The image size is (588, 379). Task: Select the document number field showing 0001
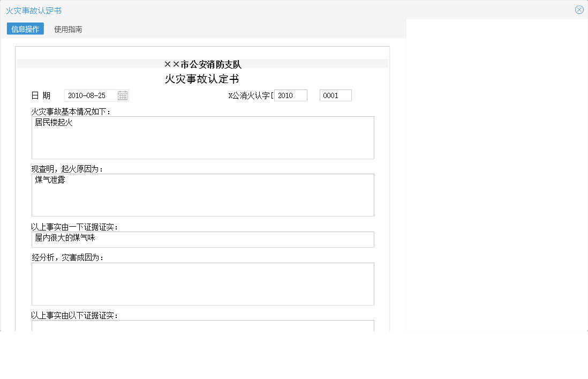(335, 95)
